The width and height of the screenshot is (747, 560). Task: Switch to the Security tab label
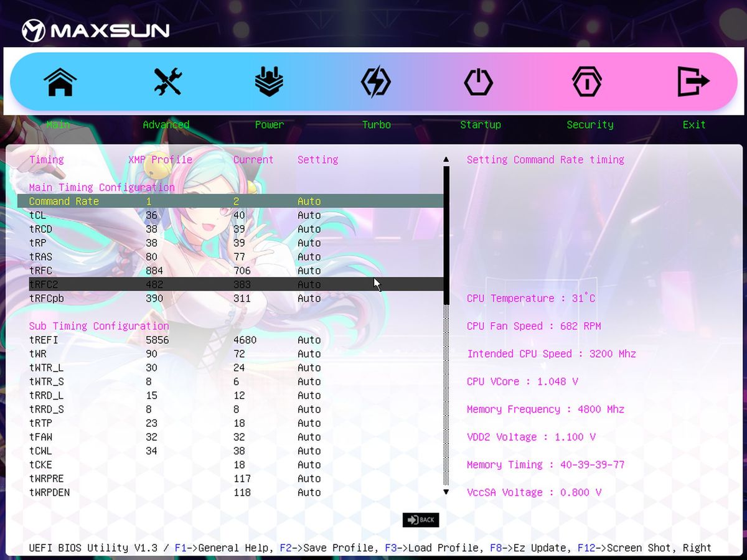pyautogui.click(x=590, y=124)
